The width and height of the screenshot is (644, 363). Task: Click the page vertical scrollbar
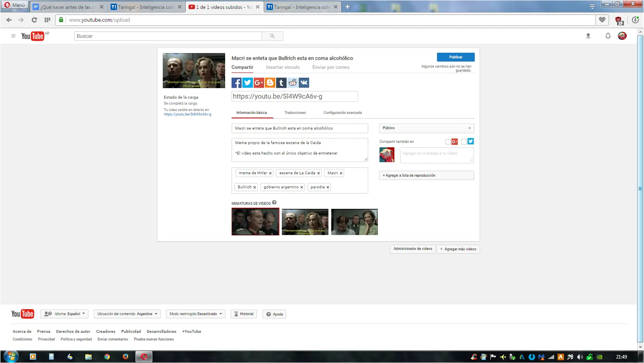640,189
